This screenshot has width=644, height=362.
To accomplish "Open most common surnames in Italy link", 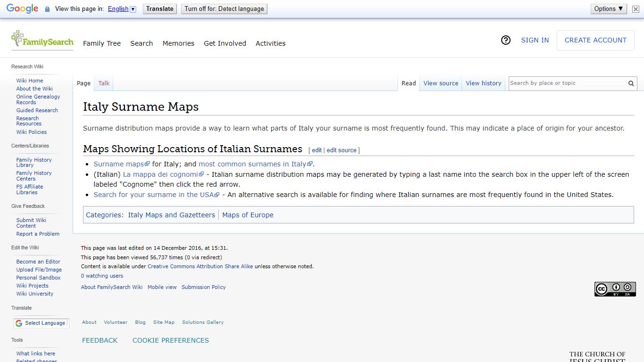I will (x=256, y=164).
